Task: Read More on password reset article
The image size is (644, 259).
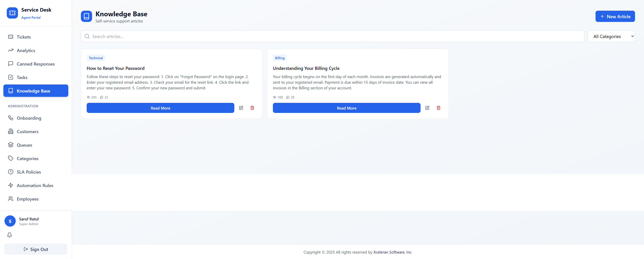Action: [x=160, y=108]
